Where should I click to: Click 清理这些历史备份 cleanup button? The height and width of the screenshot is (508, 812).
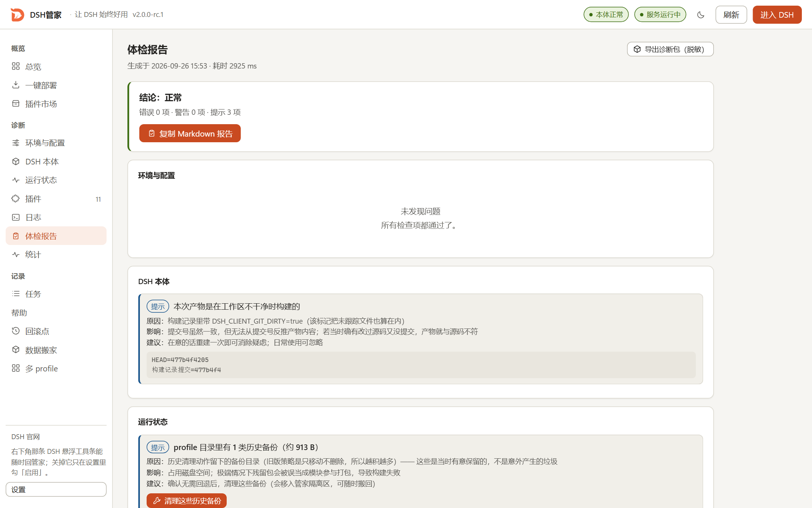187,500
